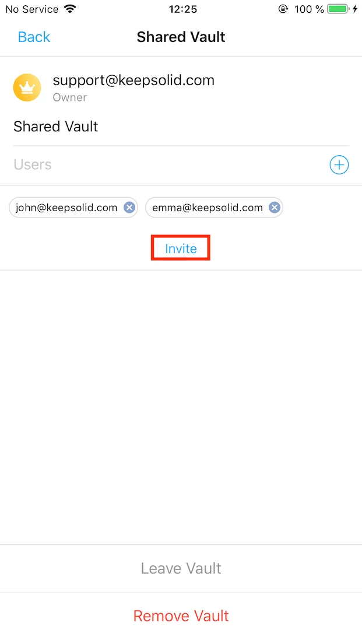Screen dimensions: 362x644
Task: Tap Remove Vault in red
Action: point(181,615)
